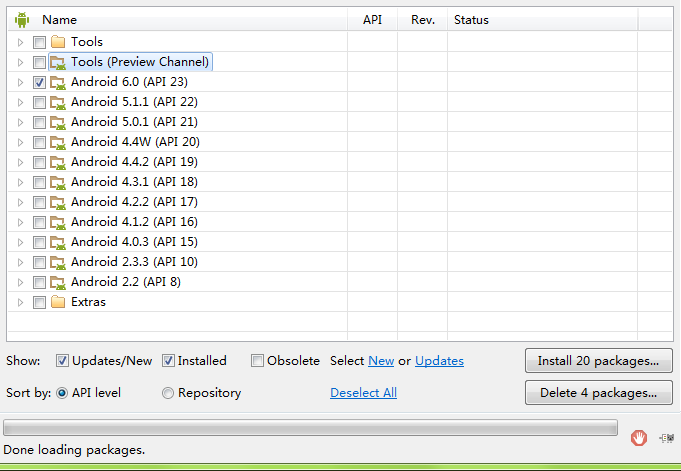Click the Android robot icon in header

22,20
